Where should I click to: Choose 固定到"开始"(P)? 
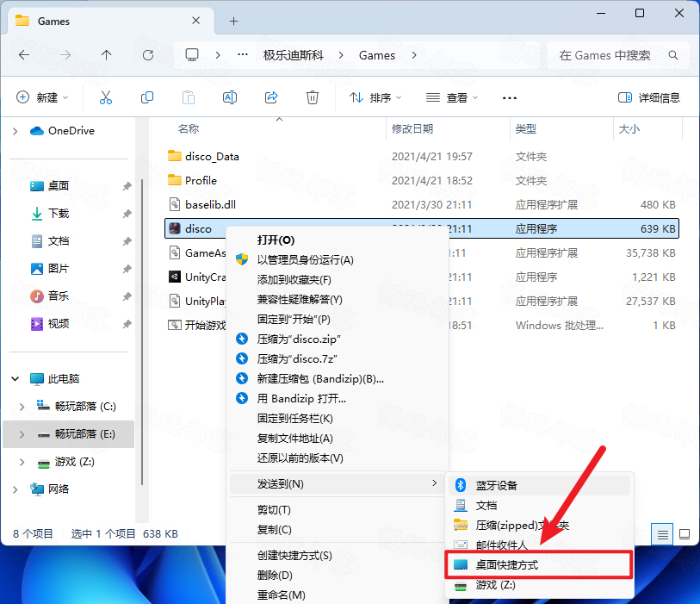pyautogui.click(x=338, y=320)
